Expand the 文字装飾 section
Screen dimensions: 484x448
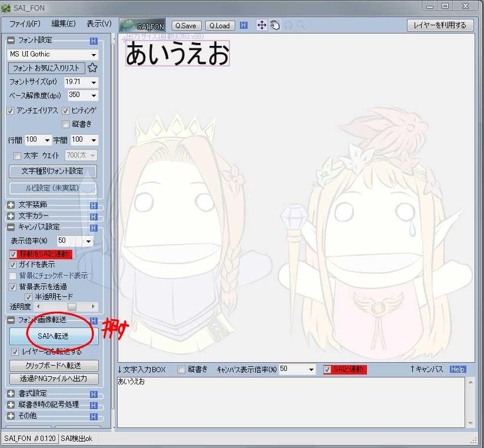11,205
